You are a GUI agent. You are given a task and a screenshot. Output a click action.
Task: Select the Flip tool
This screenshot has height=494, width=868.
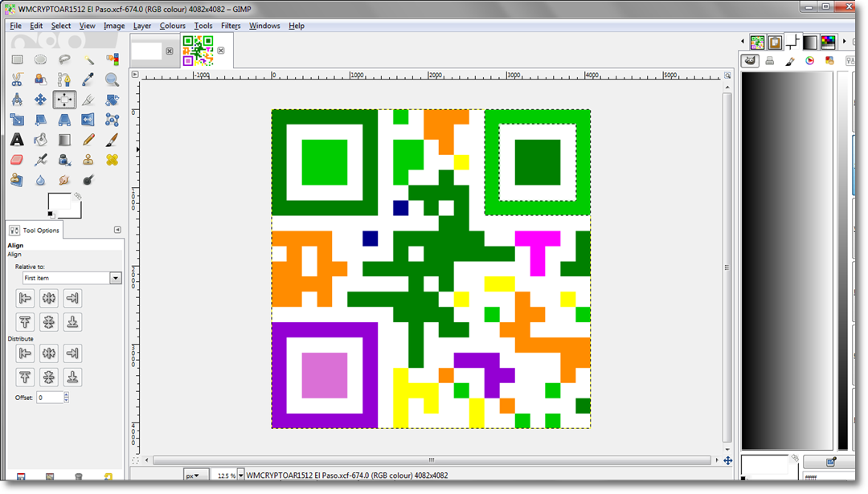(x=88, y=120)
